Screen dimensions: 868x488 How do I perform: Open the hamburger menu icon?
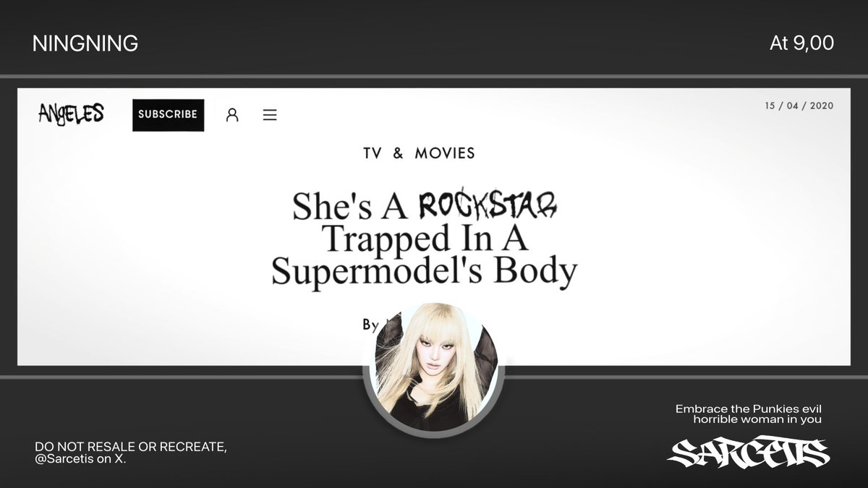[270, 115]
